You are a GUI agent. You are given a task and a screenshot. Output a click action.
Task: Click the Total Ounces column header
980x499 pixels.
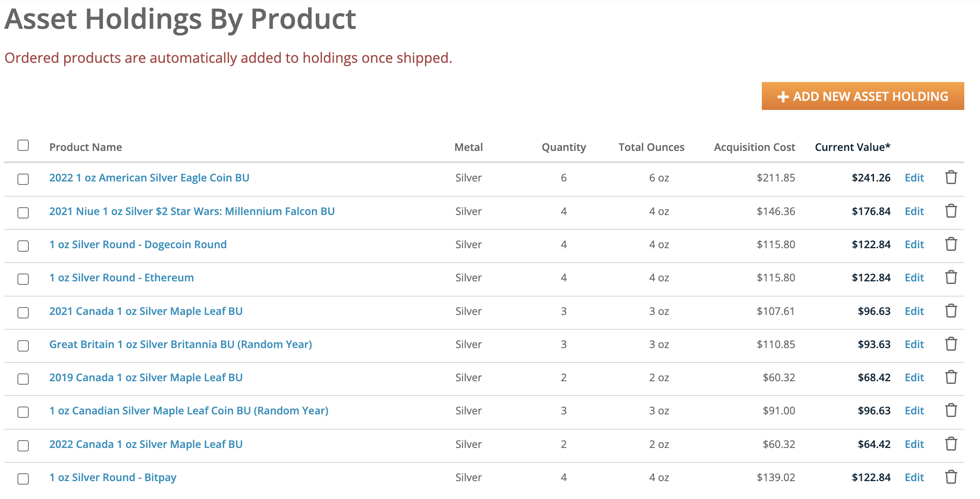click(651, 147)
